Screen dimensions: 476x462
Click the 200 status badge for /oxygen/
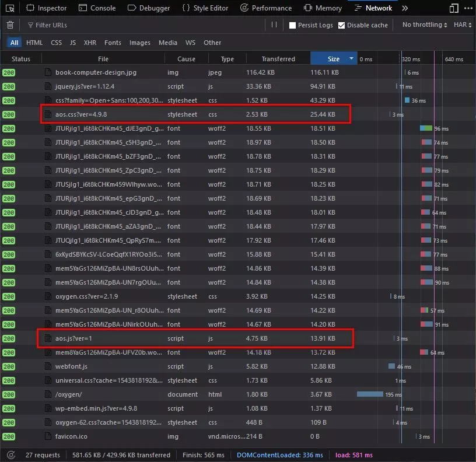point(9,394)
